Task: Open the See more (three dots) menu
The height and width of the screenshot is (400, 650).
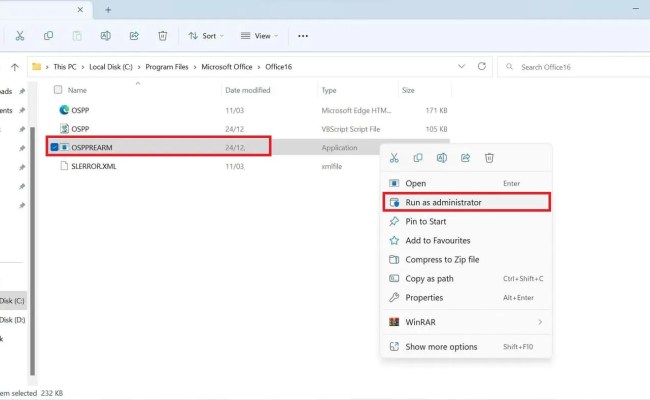Action: pos(303,36)
